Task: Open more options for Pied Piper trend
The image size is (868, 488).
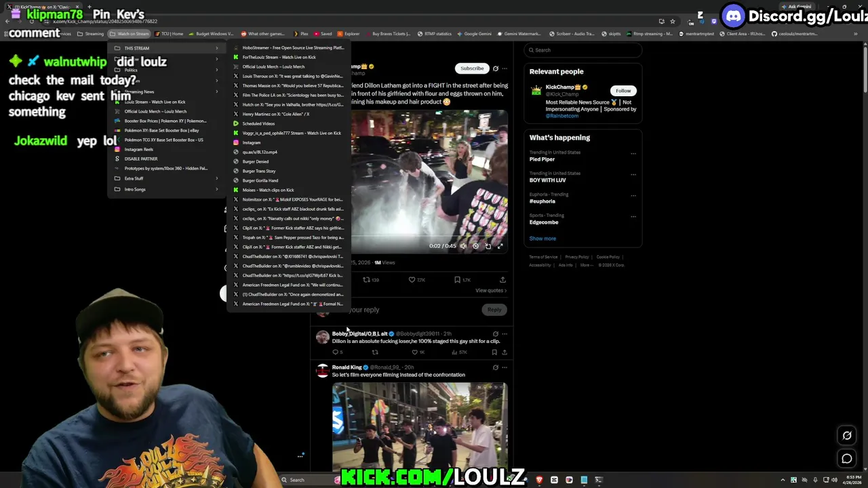Action: coord(633,153)
